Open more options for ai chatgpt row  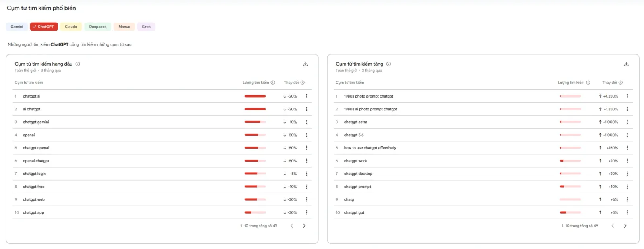306,109
